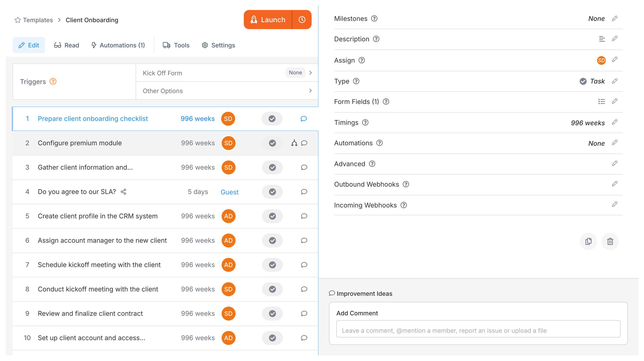This screenshot has width=644, height=361.
Task: Click the pencil icon for Milestones
Action: [615, 18]
